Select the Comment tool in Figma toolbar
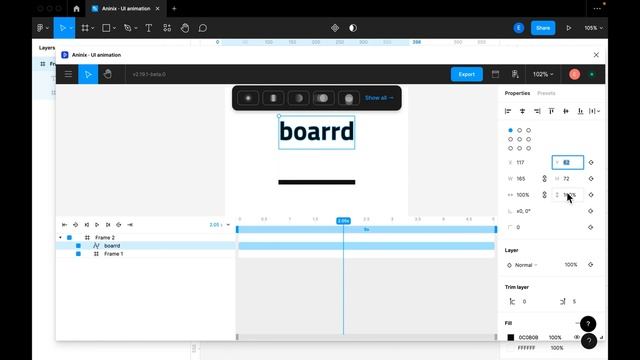This screenshot has height=360, width=640. (203, 28)
